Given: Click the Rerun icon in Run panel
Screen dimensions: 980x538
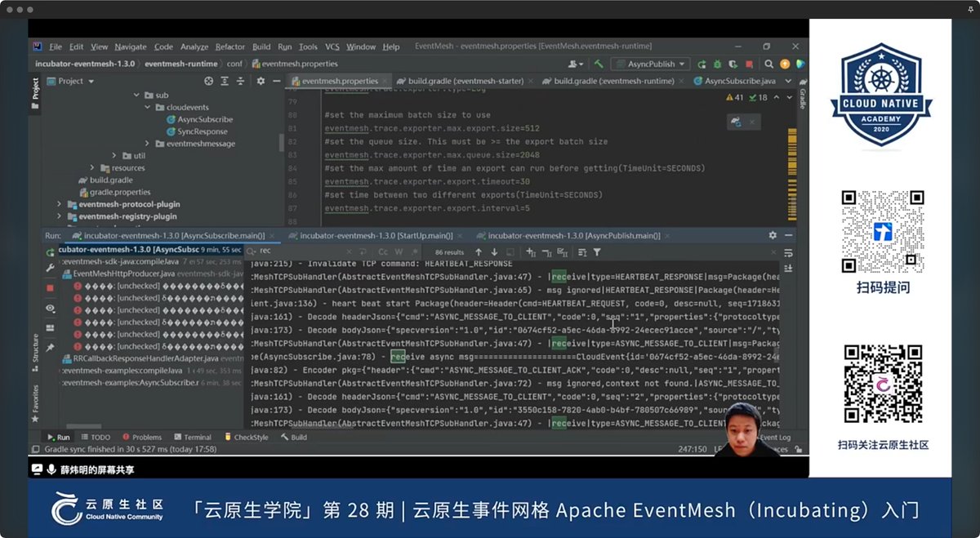Looking at the screenshot, I should click(50, 252).
